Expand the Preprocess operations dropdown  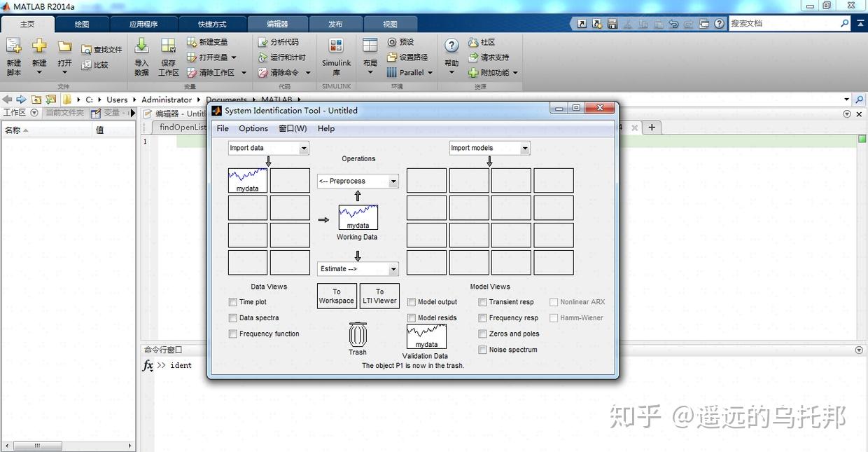[358, 181]
